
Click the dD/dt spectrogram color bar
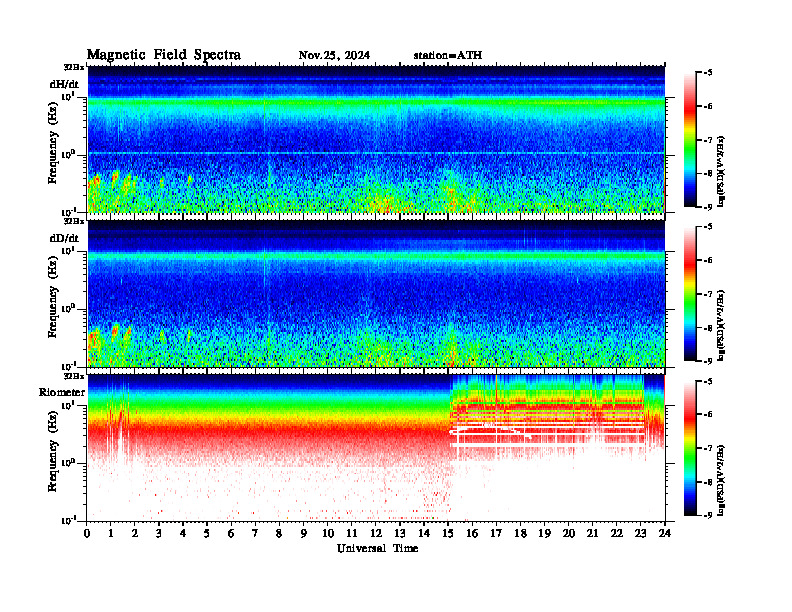(689, 294)
